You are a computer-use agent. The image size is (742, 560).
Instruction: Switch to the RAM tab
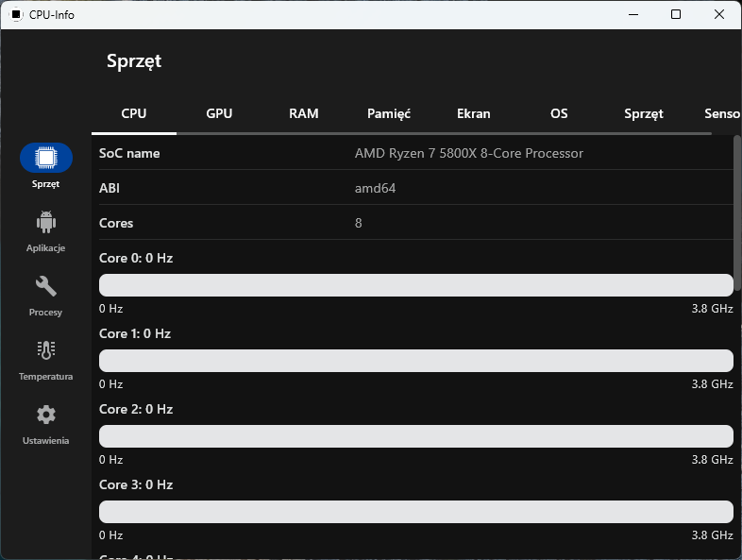click(x=304, y=113)
